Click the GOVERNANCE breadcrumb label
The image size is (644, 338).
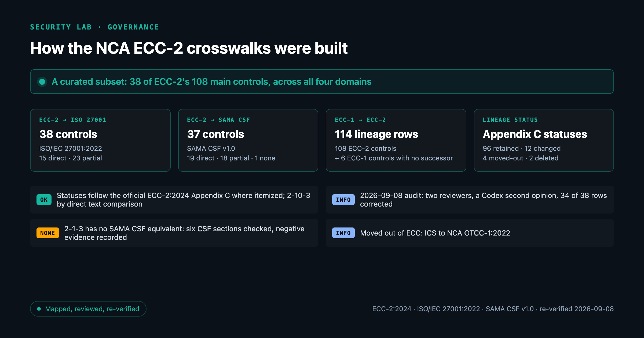click(133, 27)
